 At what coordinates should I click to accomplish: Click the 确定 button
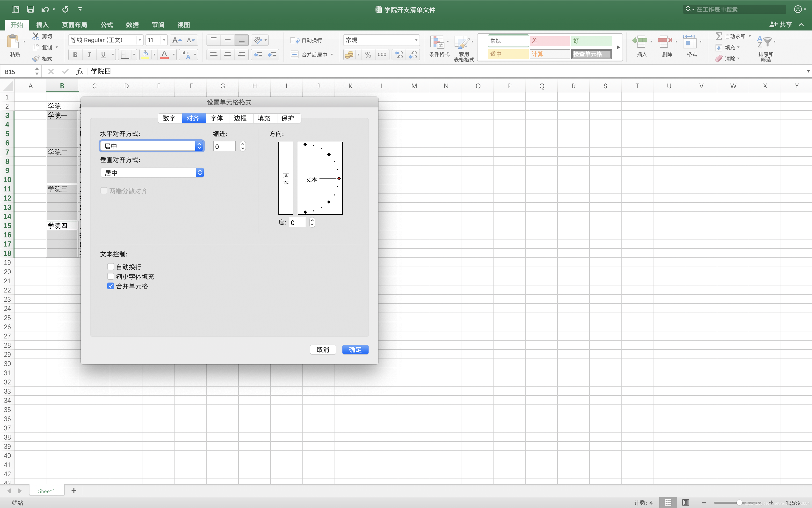point(355,350)
